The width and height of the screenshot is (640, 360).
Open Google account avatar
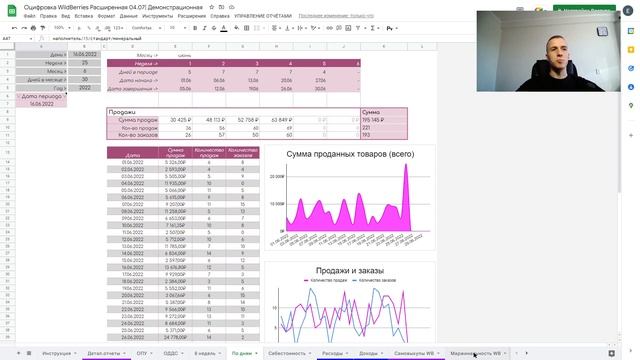coord(628,10)
